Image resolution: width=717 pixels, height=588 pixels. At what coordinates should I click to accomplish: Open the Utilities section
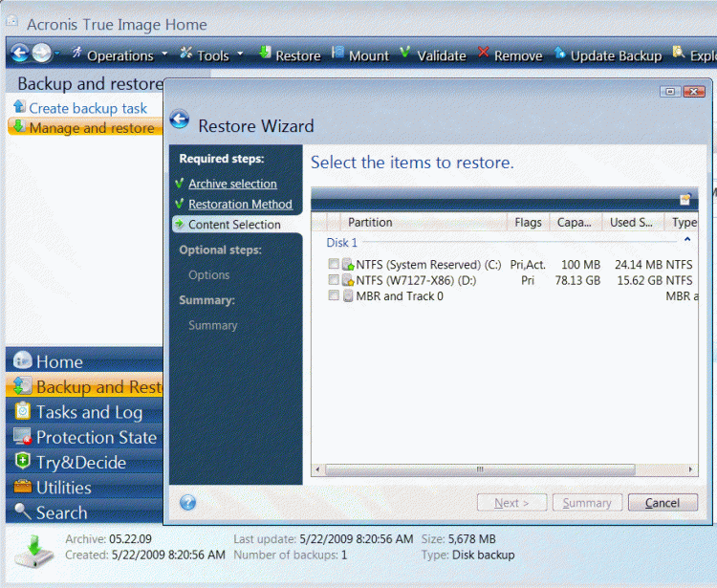pos(84,488)
